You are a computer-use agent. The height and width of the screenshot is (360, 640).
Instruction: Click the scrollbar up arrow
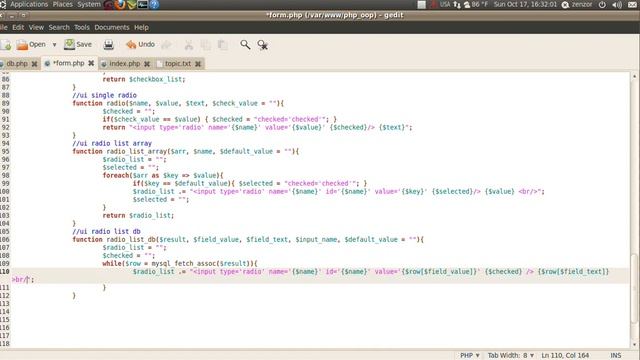634,76
